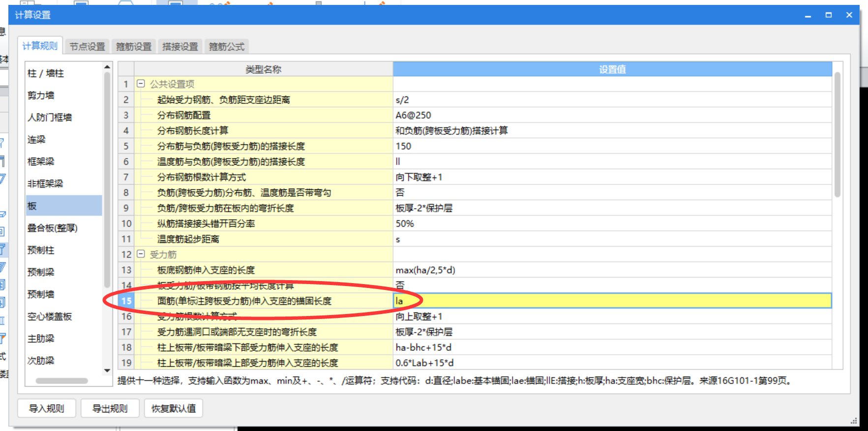The width and height of the screenshot is (868, 431).
Task: Select 预制墙 in component list
Action: point(64,294)
